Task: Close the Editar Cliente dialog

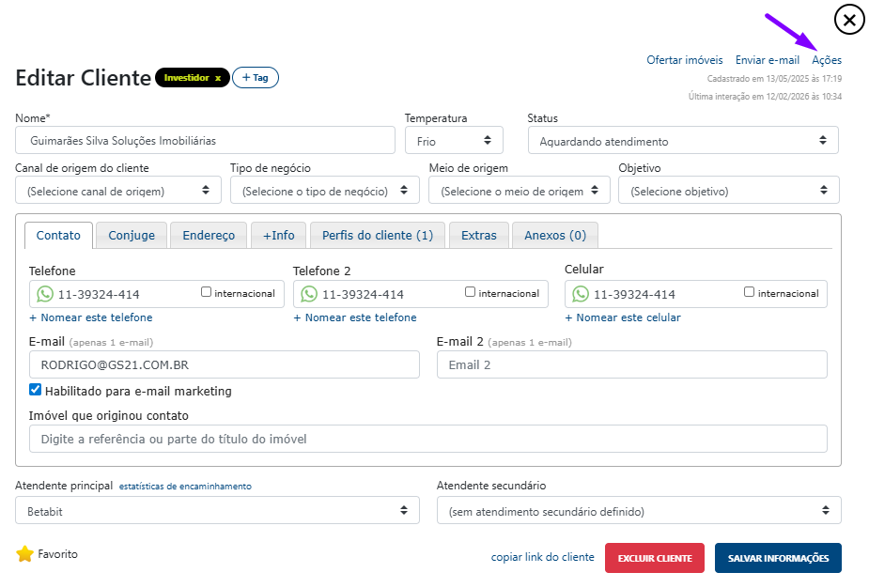Action: click(849, 19)
